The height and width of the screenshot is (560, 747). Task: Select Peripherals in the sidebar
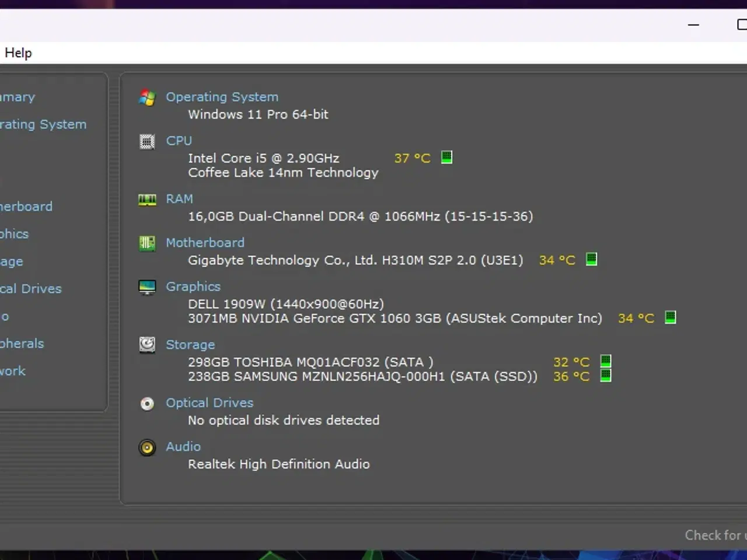[x=22, y=344]
